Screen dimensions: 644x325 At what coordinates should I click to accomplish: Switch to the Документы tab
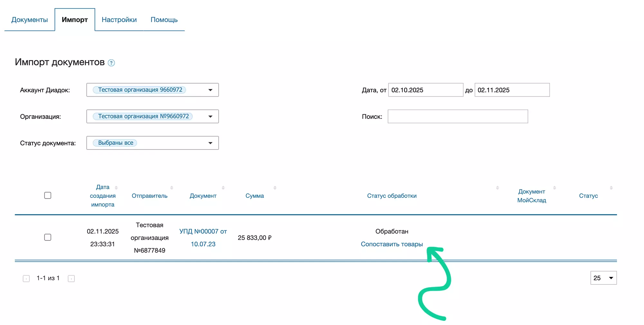point(30,20)
